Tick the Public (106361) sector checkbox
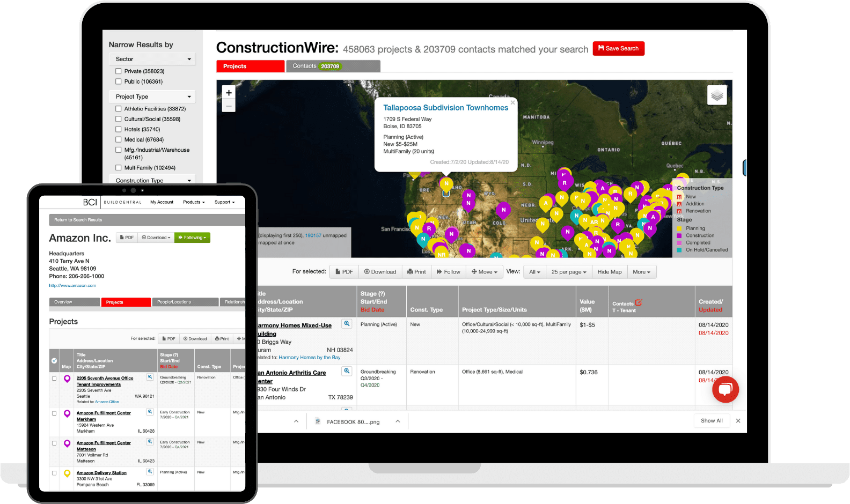This screenshot has width=850, height=504. click(x=119, y=81)
